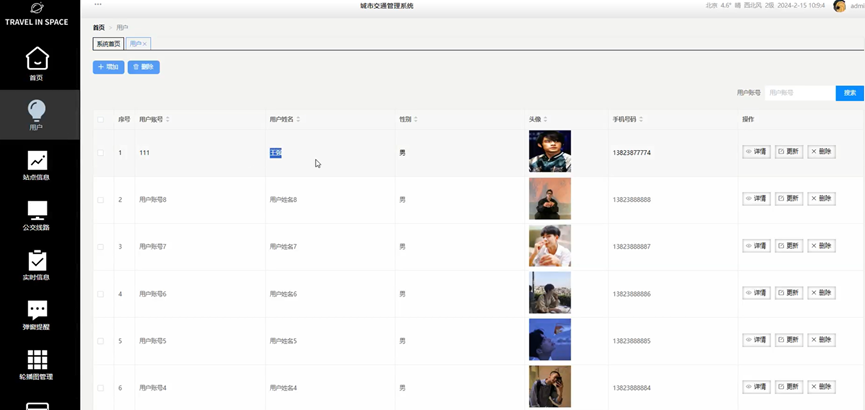The width and height of the screenshot is (865, 410).
Task: Delete row with account 111
Action: tap(821, 152)
